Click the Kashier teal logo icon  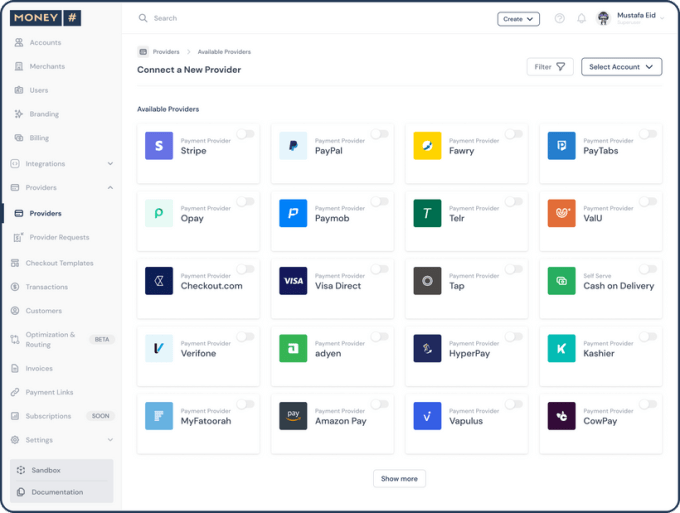[562, 348]
